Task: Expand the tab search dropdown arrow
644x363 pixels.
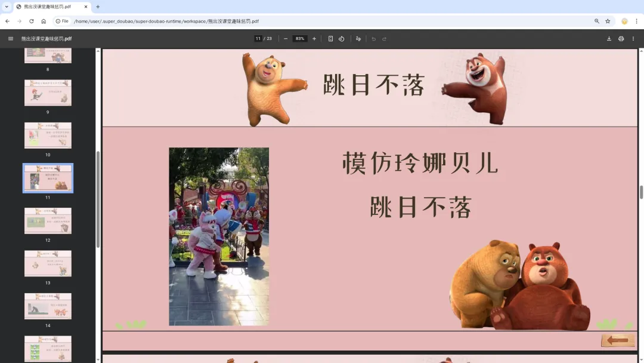Action: (7, 7)
